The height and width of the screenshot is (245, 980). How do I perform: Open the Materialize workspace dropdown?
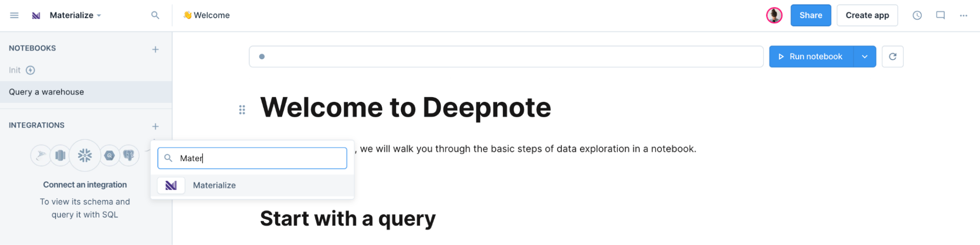coord(67,15)
